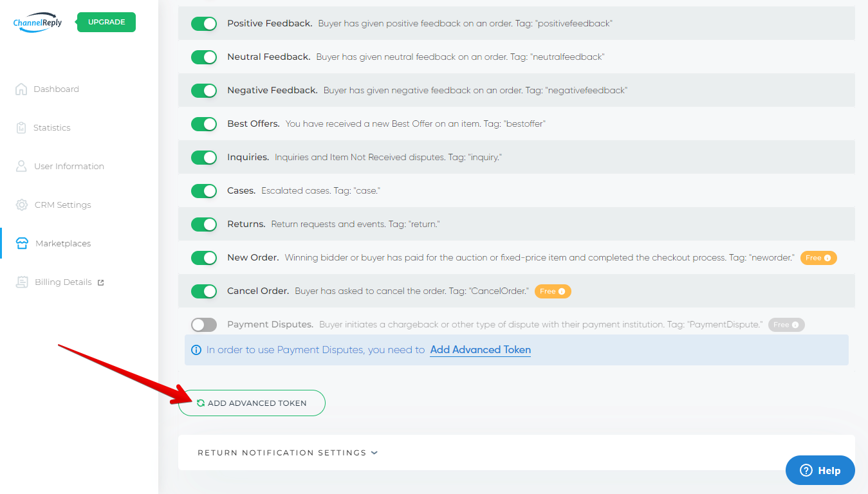This screenshot has height=494, width=868.
Task: Select Marketplaces in sidebar
Action: click(63, 243)
